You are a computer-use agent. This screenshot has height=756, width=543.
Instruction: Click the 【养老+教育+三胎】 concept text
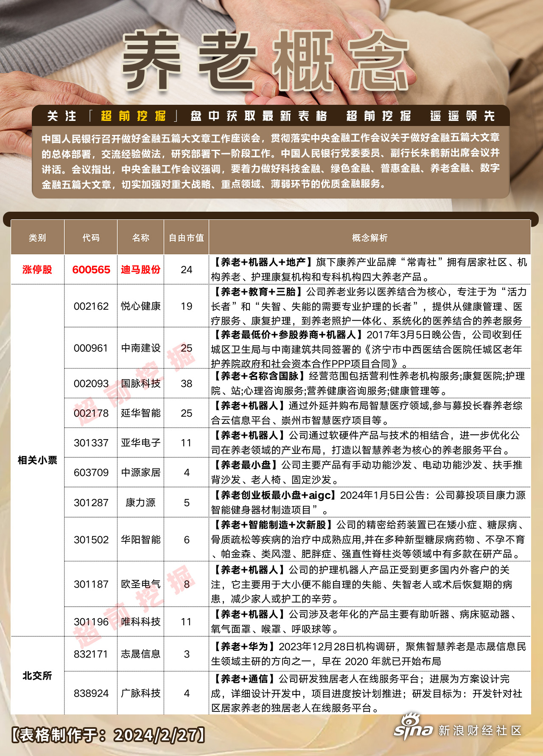click(258, 292)
